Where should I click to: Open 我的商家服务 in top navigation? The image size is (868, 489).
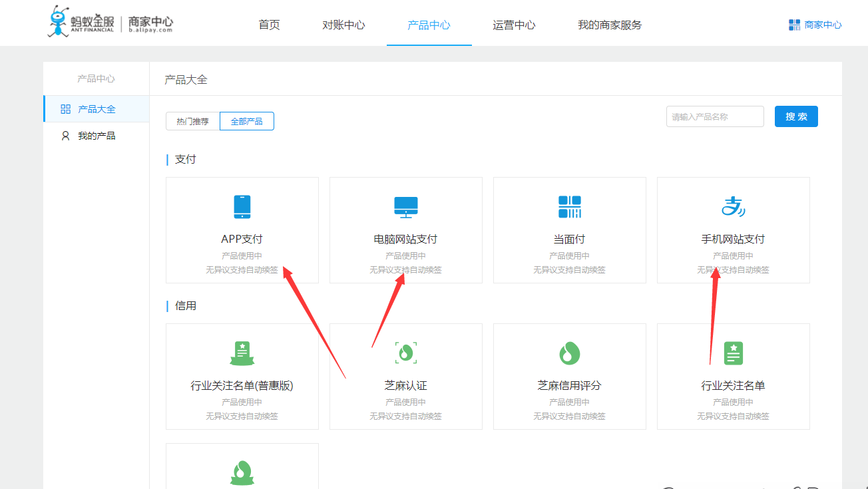click(x=610, y=25)
